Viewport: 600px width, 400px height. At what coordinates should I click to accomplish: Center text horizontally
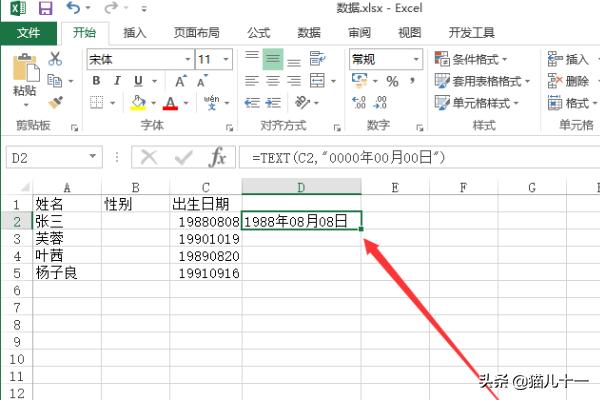point(273,81)
